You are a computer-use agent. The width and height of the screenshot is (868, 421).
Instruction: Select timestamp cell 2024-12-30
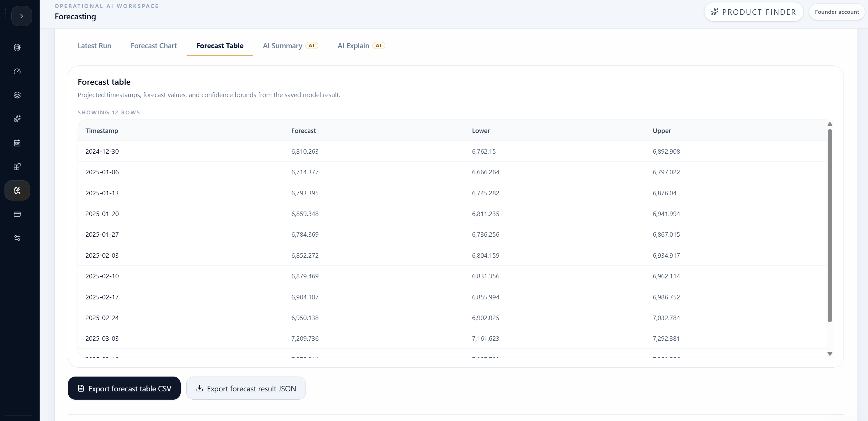tap(102, 151)
